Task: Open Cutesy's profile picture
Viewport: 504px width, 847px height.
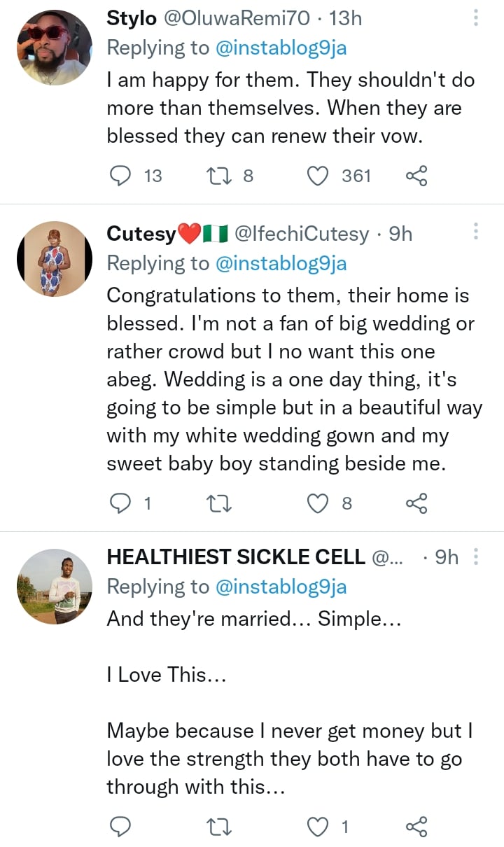Action: [55, 259]
